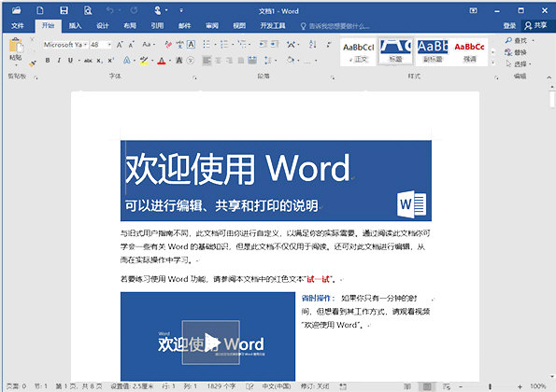Click the 替换 (Replace) button
The width and height of the screenshot is (556, 392).
point(516,52)
